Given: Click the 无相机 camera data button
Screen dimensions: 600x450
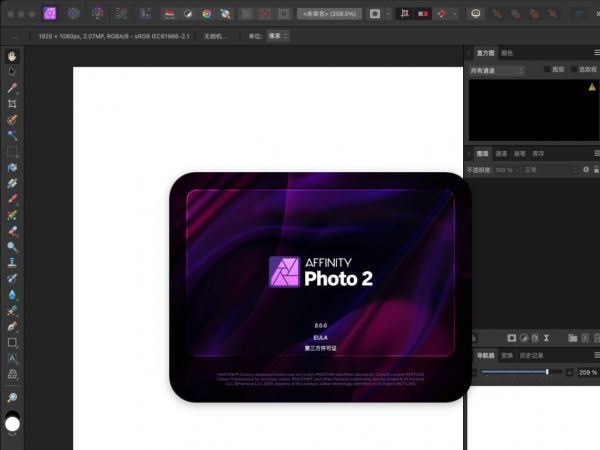Looking at the screenshot, I should [x=216, y=36].
